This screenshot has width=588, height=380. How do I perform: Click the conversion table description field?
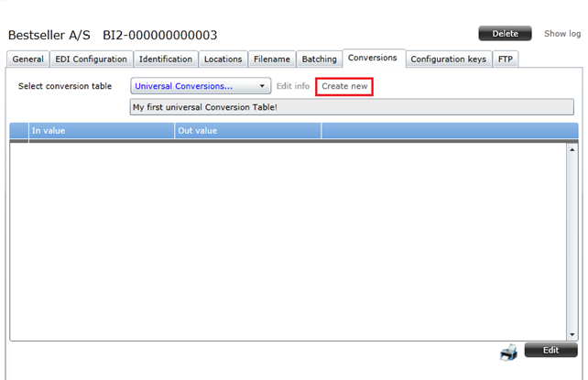(x=352, y=107)
